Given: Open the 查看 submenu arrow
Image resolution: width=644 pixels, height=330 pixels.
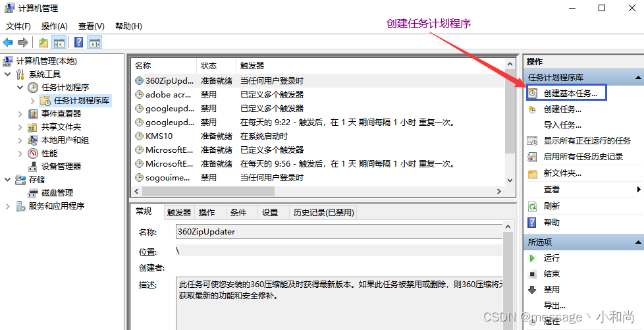Looking at the screenshot, I should 639,190.
